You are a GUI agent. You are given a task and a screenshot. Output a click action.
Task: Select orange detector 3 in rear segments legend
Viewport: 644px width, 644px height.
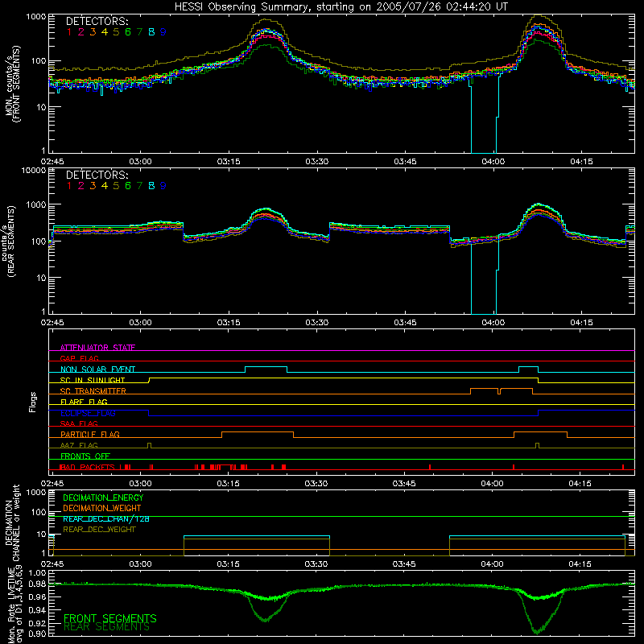tap(93, 186)
